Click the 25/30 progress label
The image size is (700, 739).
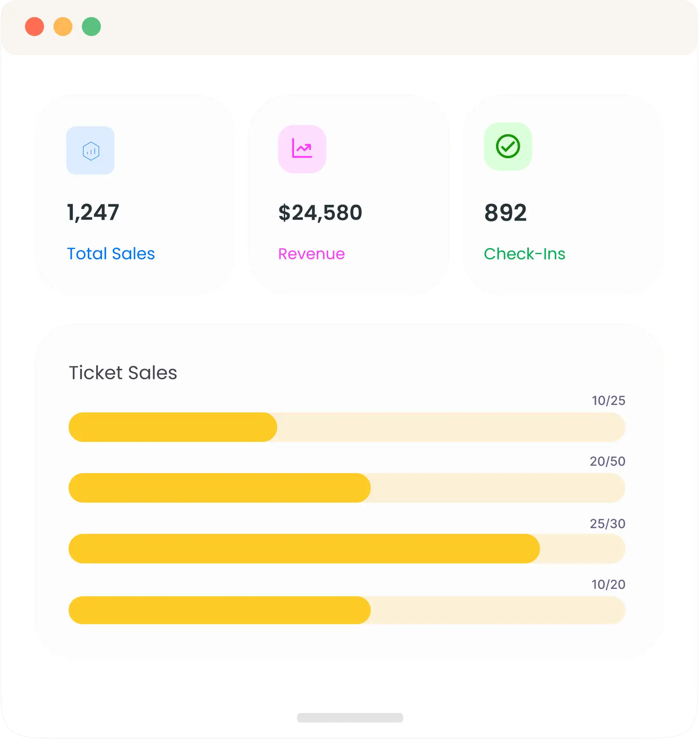[x=607, y=523]
